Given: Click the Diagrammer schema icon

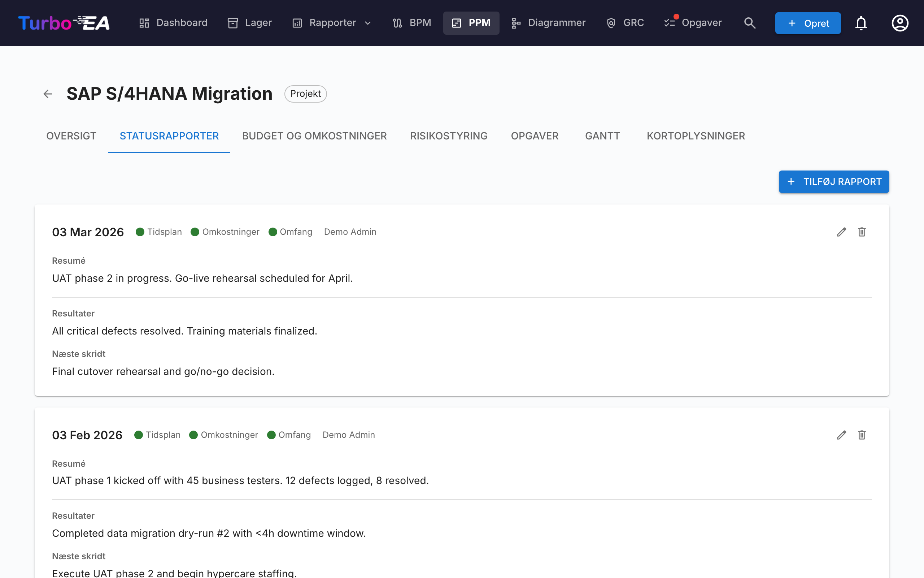Looking at the screenshot, I should (x=516, y=23).
